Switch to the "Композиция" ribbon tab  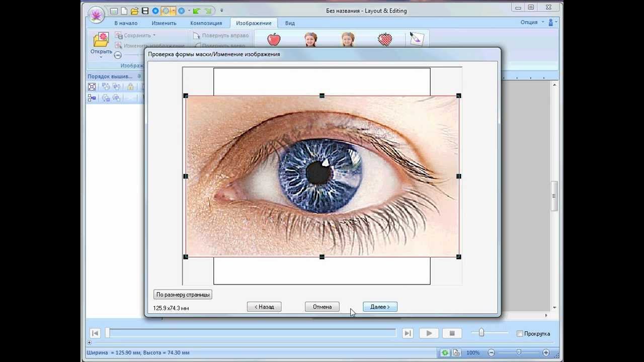tap(206, 23)
